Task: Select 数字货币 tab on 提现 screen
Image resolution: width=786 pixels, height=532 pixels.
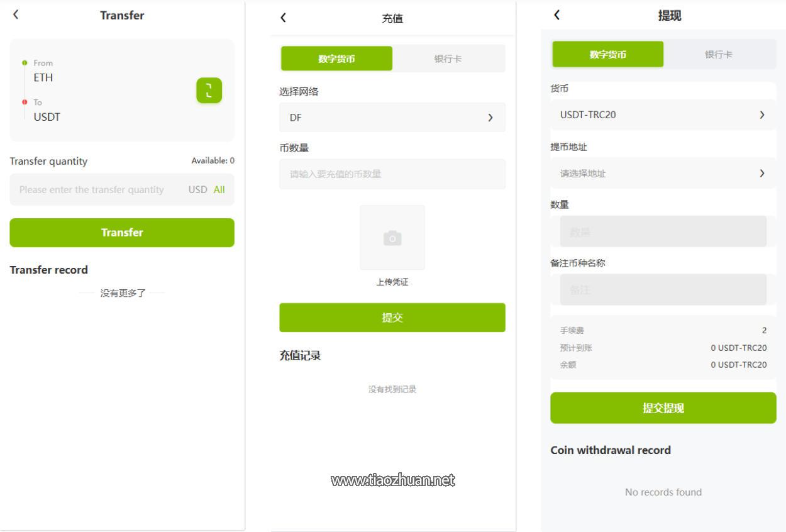Action: pyautogui.click(x=607, y=55)
